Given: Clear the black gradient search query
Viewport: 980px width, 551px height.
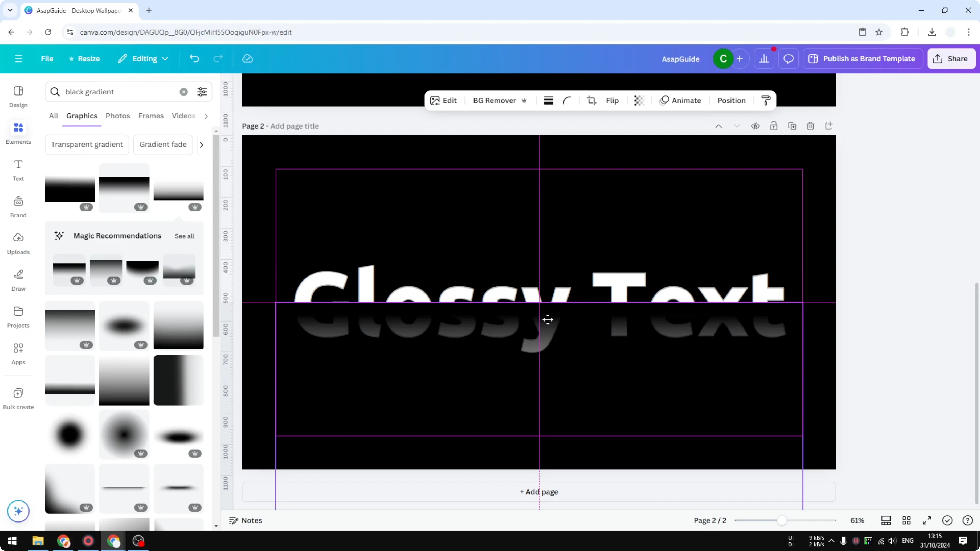Looking at the screenshot, I should point(184,91).
